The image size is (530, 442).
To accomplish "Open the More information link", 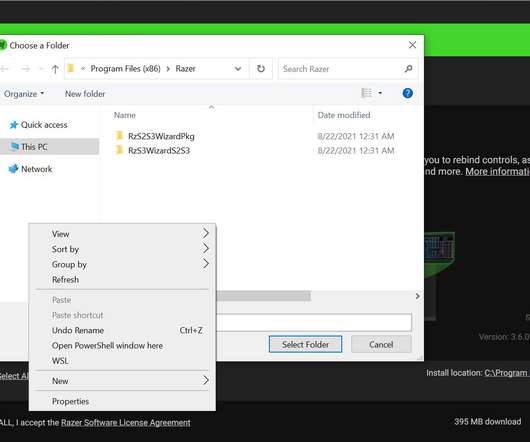I will [x=498, y=171].
